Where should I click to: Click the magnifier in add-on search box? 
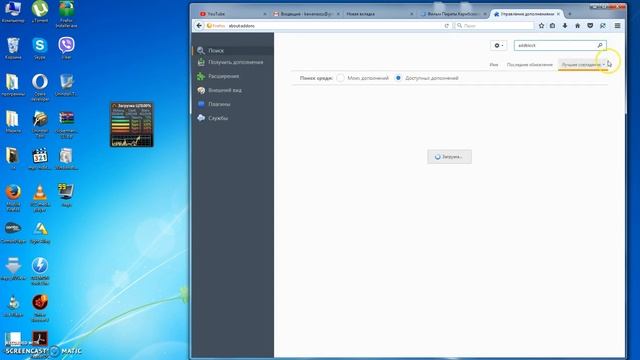(600, 45)
